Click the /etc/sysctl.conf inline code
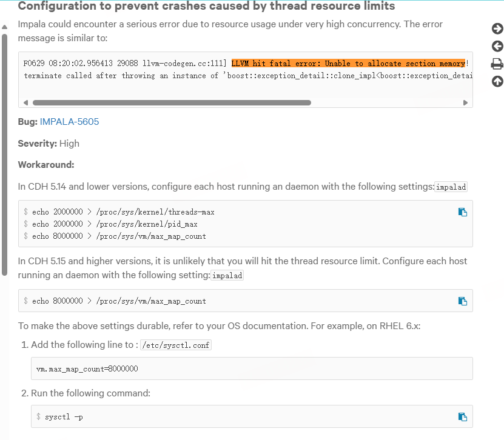The image size is (504, 440). (x=176, y=345)
